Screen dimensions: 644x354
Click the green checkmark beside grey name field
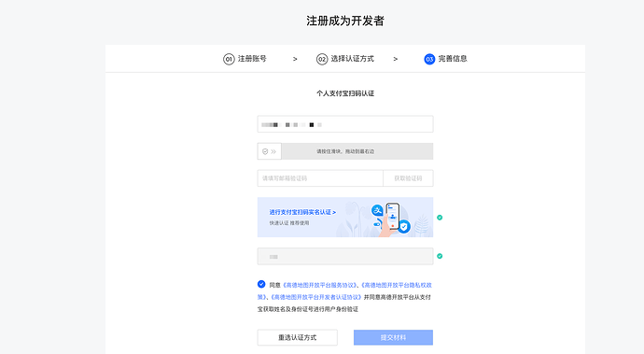(440, 256)
